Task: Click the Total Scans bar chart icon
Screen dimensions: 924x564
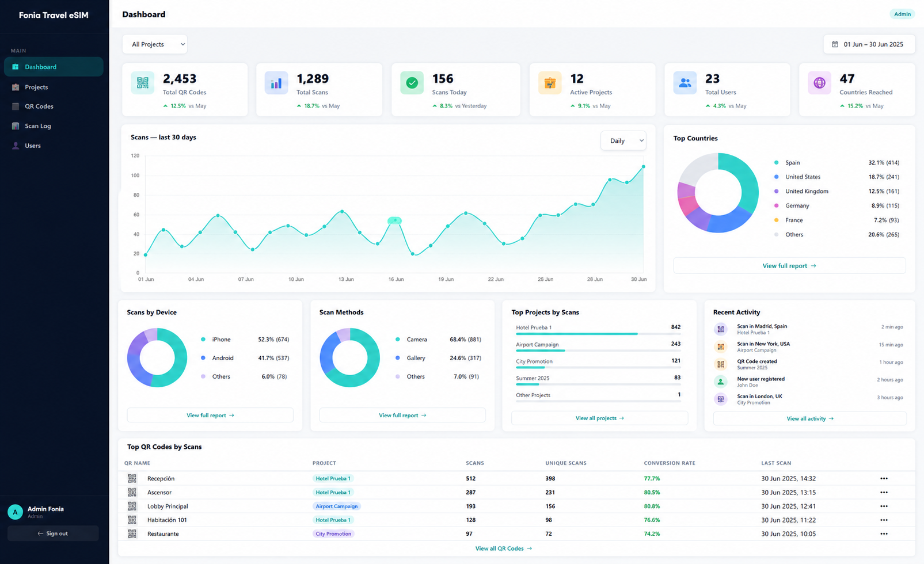Action: coord(276,83)
